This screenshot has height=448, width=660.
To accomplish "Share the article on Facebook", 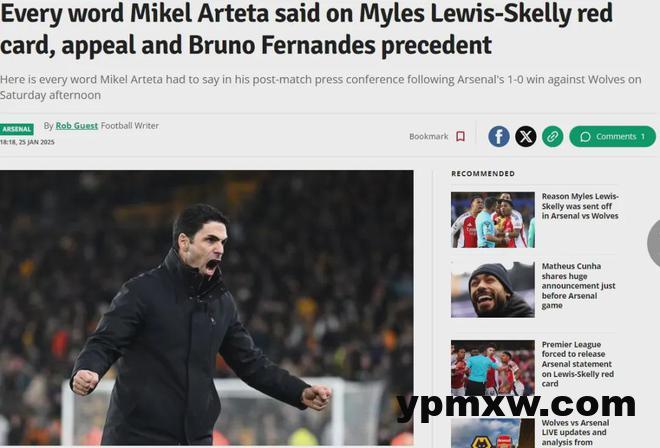I will [x=499, y=136].
